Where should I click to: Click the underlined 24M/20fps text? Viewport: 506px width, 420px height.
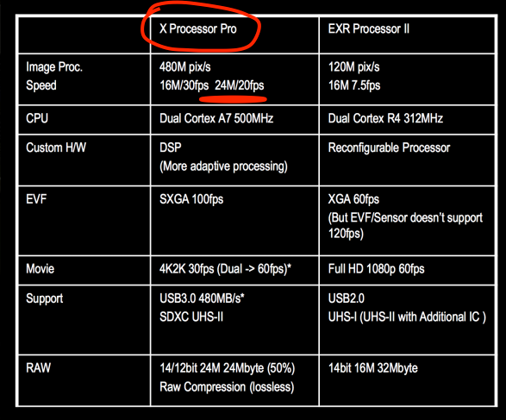coord(239,85)
